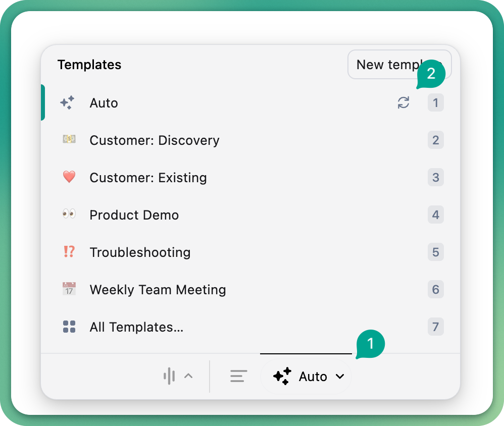Click the eyes icon for Product Demo
The height and width of the screenshot is (426, 504).
point(69,215)
